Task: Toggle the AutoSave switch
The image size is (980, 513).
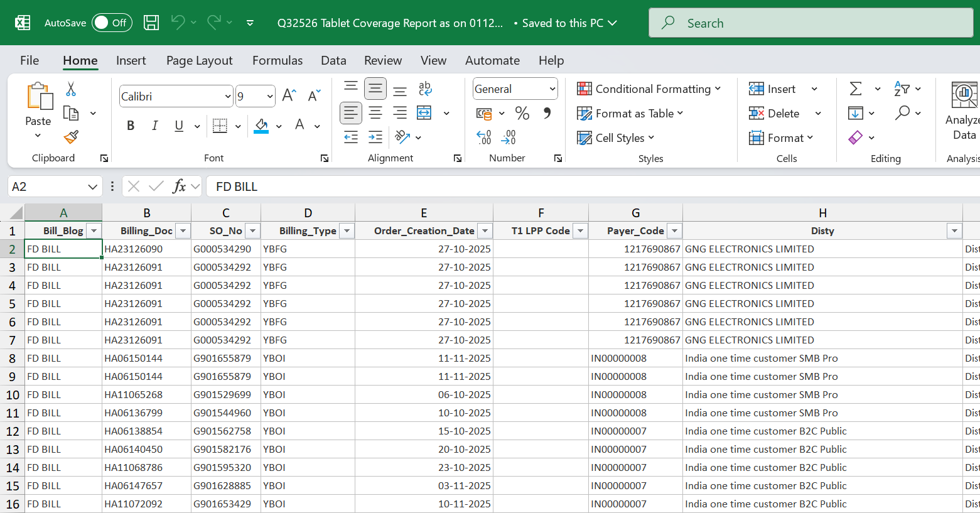Action: click(112, 23)
